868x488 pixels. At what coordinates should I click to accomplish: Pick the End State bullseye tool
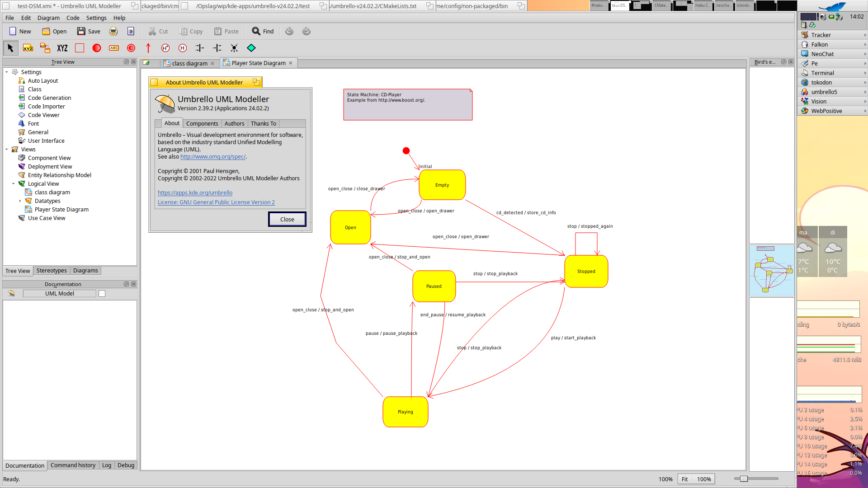point(131,48)
